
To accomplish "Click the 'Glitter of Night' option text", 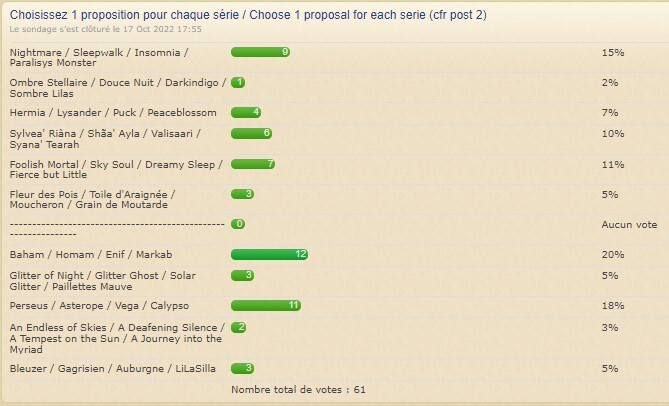I will 103,280.
